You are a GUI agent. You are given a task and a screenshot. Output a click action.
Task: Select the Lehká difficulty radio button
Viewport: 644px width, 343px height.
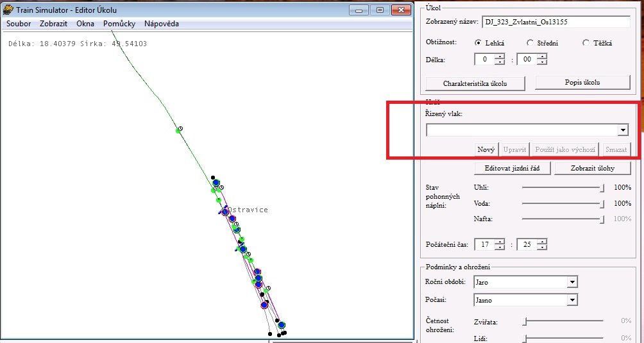(478, 43)
